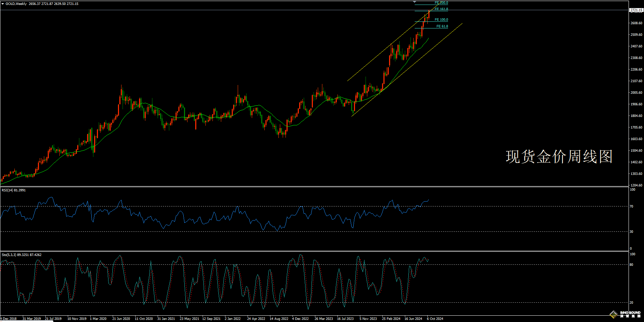The width and height of the screenshot is (644, 322).
Task: Click the Chinese chart title watermark text
Action: click(x=559, y=157)
